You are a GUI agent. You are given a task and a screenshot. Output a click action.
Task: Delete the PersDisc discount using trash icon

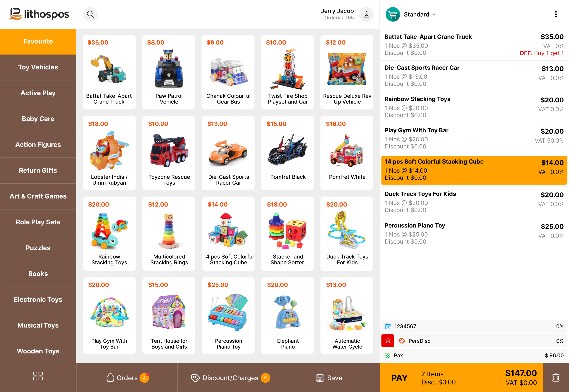[x=388, y=341]
